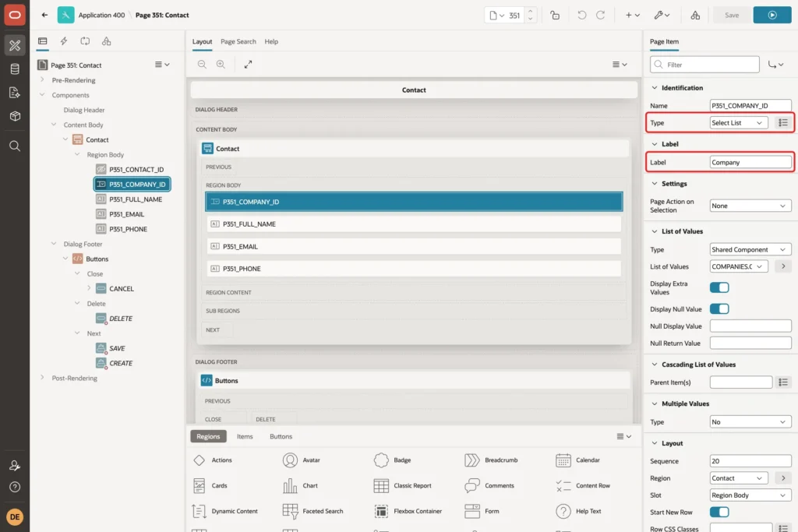Viewport: 798px width, 532px height.
Task: Open the Help question mark icon
Action: click(15, 487)
